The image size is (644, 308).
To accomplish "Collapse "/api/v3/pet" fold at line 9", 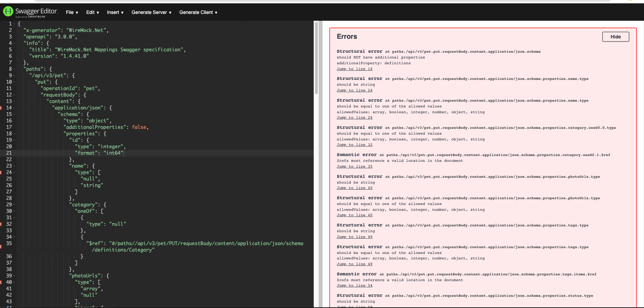I will (14, 75).
